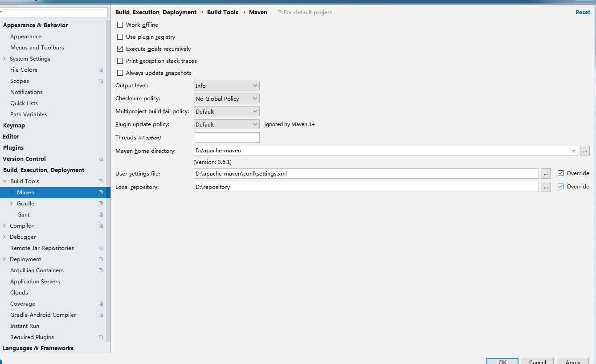Image resolution: width=596 pixels, height=364 pixels.
Task: Open the Clouds settings page
Action: coord(19,293)
